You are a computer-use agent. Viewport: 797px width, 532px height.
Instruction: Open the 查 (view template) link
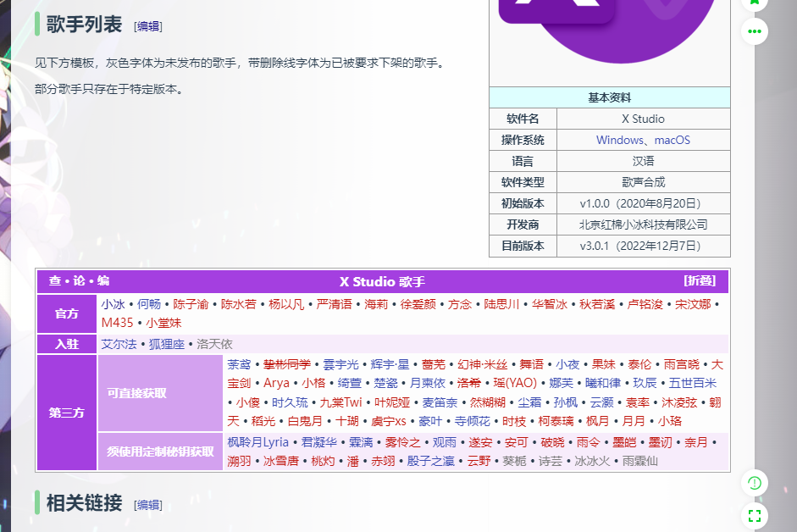click(x=55, y=280)
